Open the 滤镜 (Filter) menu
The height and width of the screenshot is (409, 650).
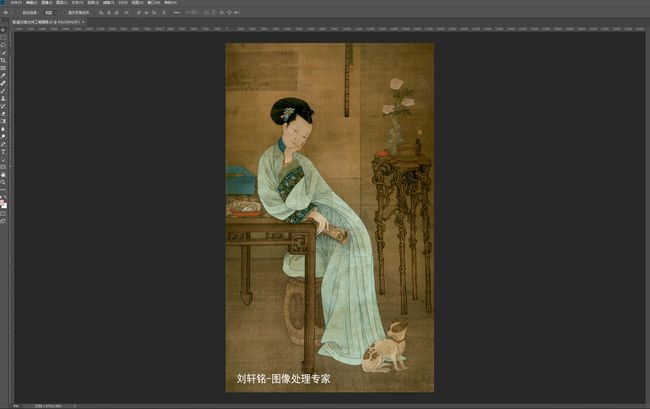point(109,2)
